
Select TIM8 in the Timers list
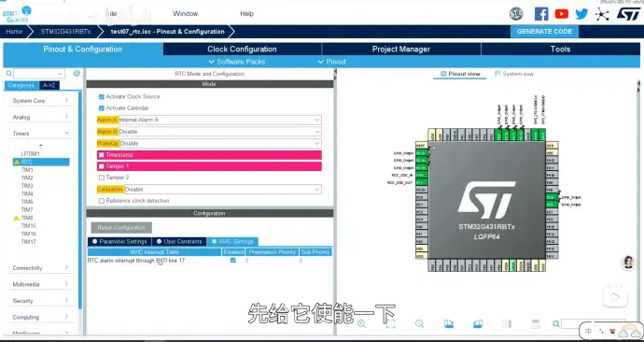pyautogui.click(x=27, y=218)
